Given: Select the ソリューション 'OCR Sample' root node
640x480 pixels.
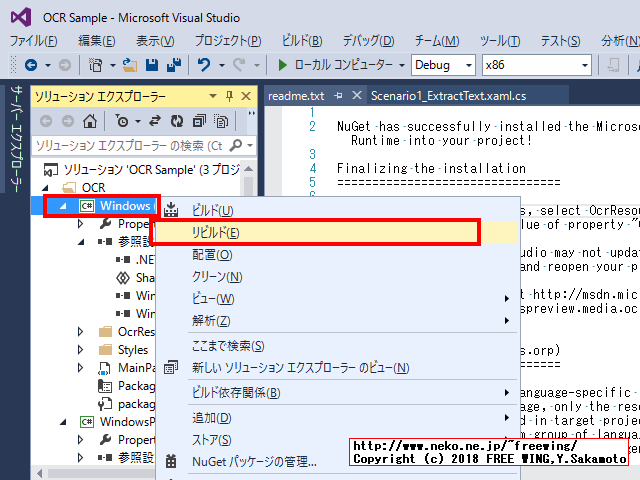Looking at the screenshot, I should point(142,169).
